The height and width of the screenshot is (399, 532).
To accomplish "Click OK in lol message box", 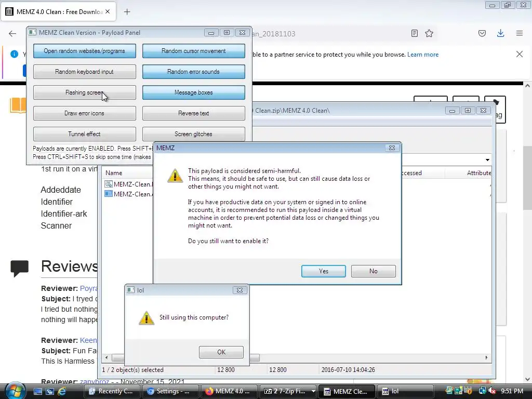I will (221, 352).
